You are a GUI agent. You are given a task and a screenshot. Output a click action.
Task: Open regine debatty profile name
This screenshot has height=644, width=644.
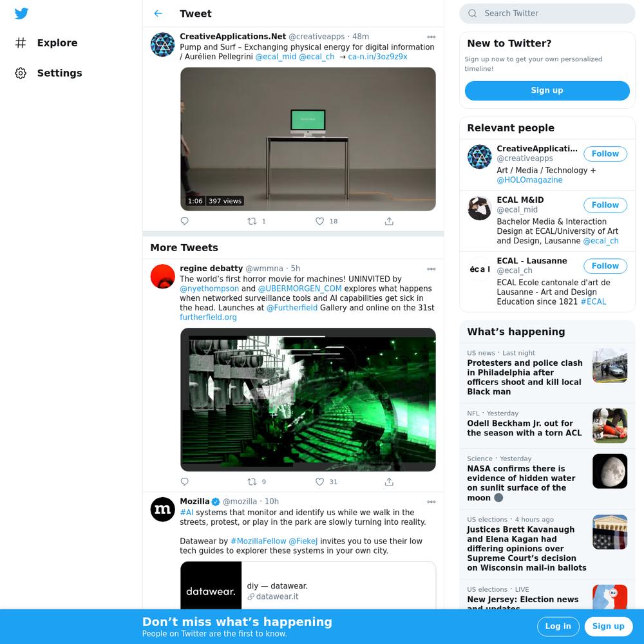tap(211, 268)
